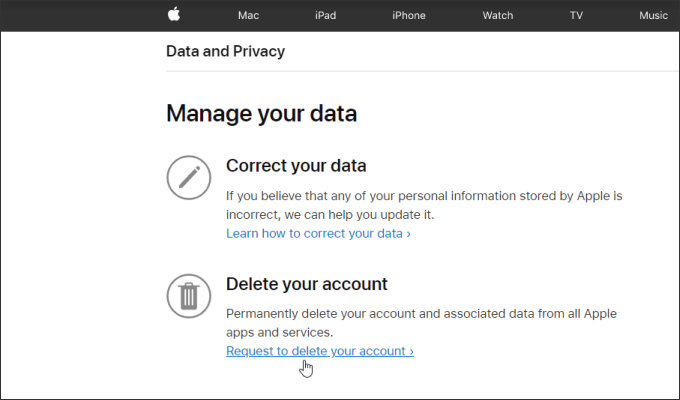Click the pencil edit circle icon
680x400 pixels.
pyautogui.click(x=189, y=177)
